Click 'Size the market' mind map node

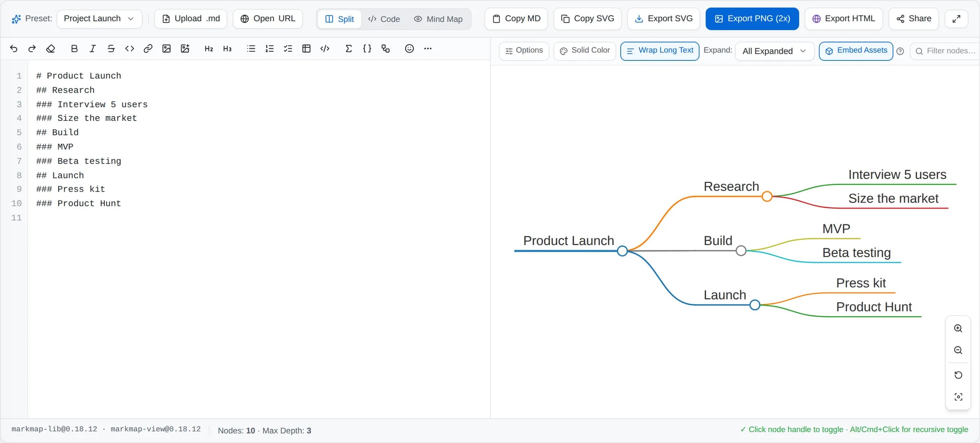[x=893, y=198]
